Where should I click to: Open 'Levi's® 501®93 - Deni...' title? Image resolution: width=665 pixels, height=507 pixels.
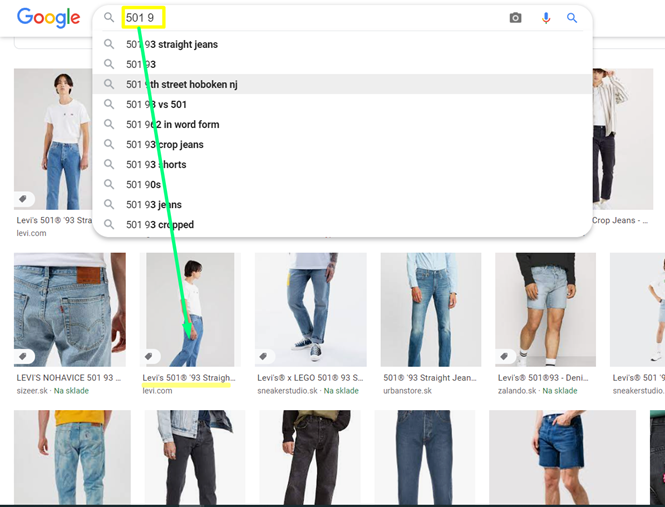543,378
